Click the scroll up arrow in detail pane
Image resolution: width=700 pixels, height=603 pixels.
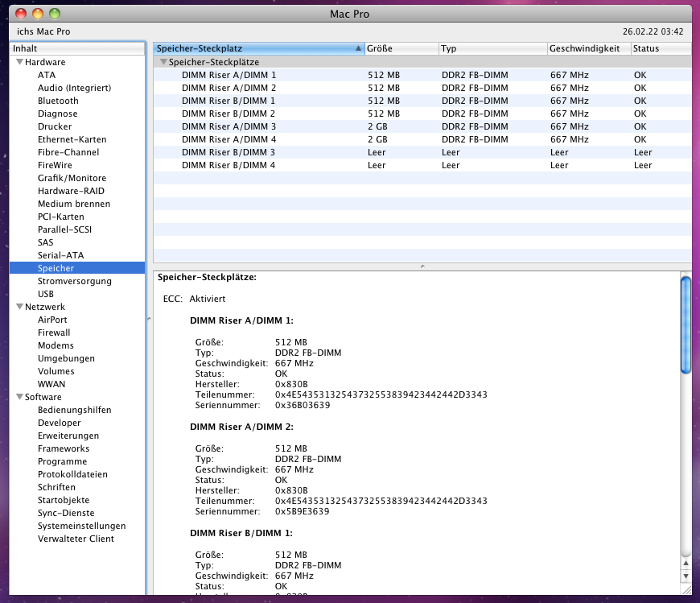tap(686, 564)
